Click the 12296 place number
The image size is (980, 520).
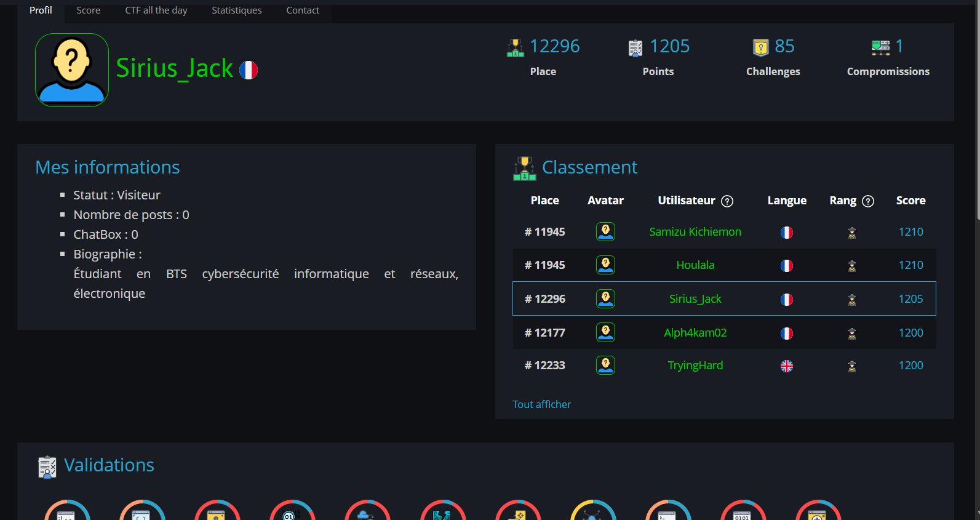coord(555,46)
